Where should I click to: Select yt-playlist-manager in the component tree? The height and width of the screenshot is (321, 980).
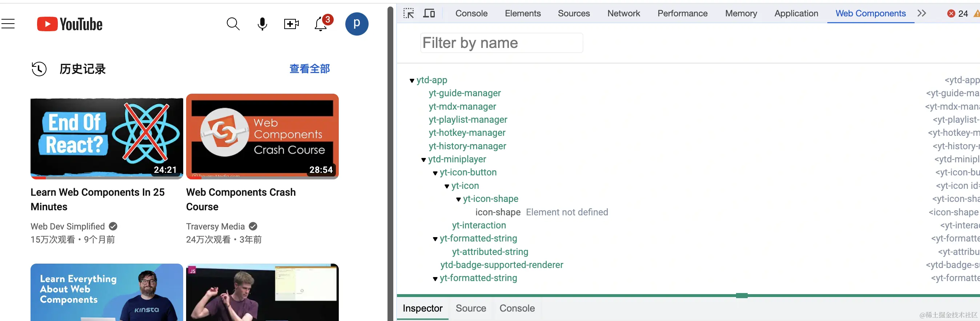(x=468, y=120)
